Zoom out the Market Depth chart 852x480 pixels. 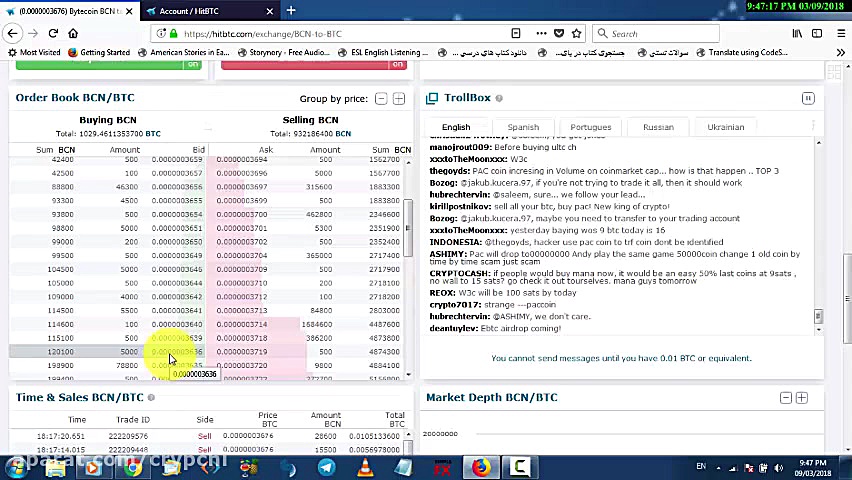(786, 398)
